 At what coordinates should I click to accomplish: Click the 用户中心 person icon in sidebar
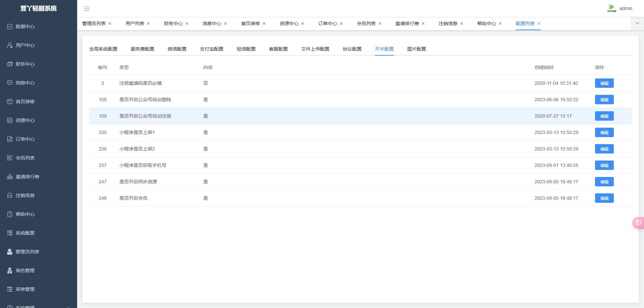10,45
